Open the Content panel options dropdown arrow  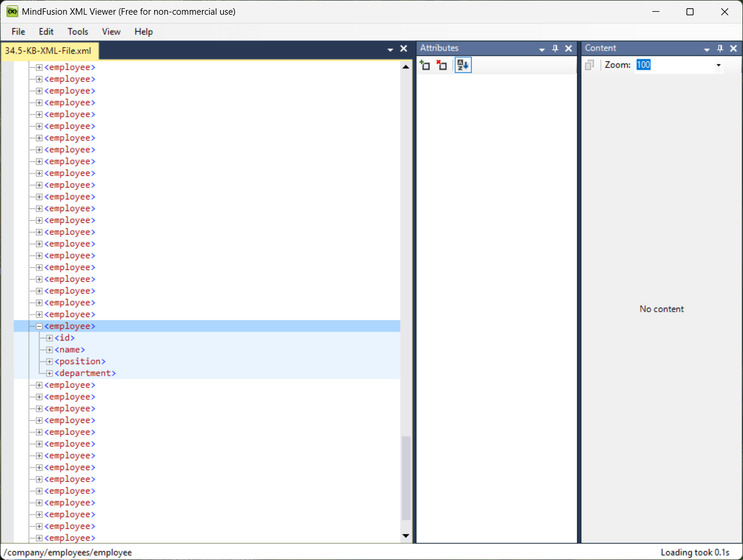pyautogui.click(x=706, y=50)
